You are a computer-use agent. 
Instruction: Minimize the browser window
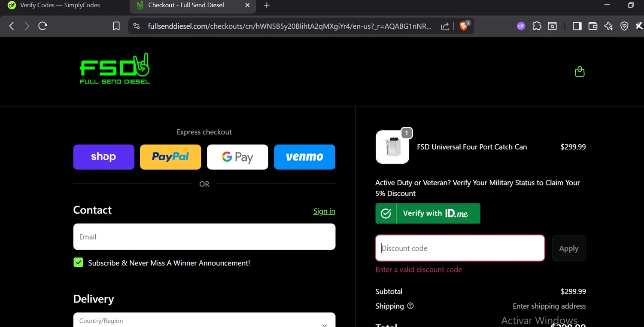[607, 5]
